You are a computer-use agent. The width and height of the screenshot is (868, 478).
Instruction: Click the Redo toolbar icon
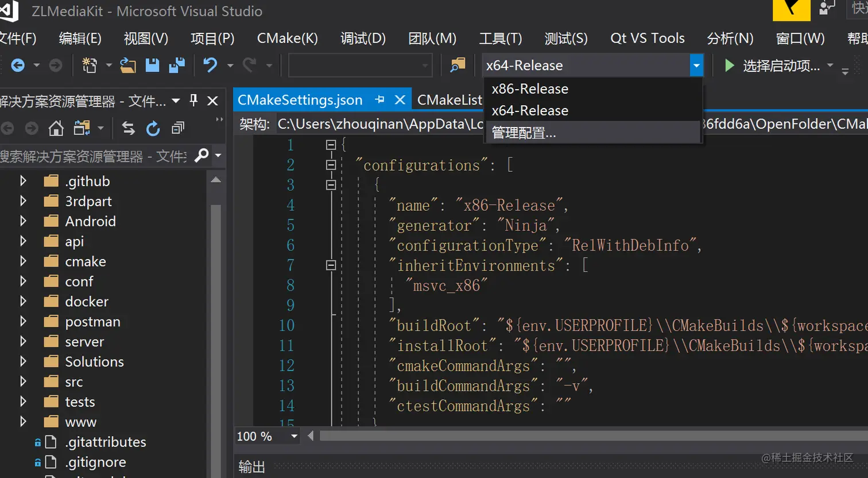(249, 65)
